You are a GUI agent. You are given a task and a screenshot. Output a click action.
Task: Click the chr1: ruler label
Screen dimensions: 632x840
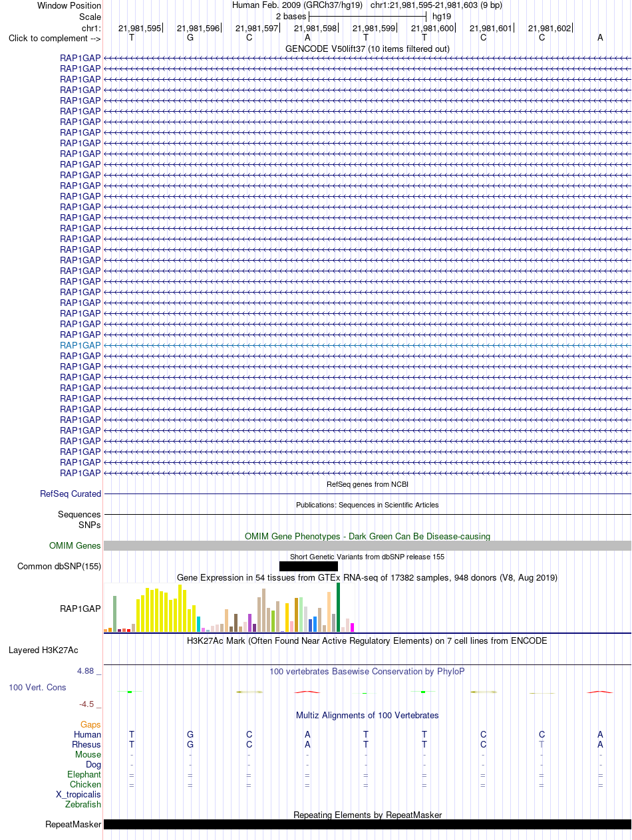coord(91,28)
